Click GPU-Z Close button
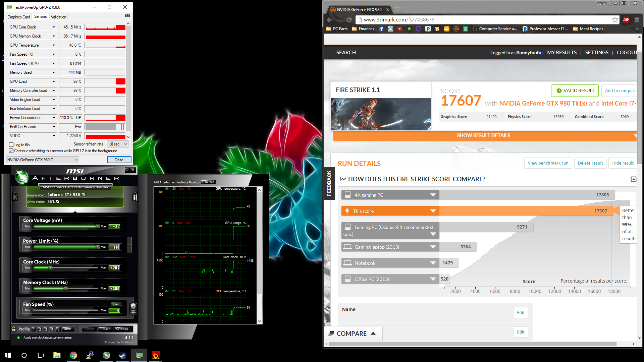 [119, 160]
